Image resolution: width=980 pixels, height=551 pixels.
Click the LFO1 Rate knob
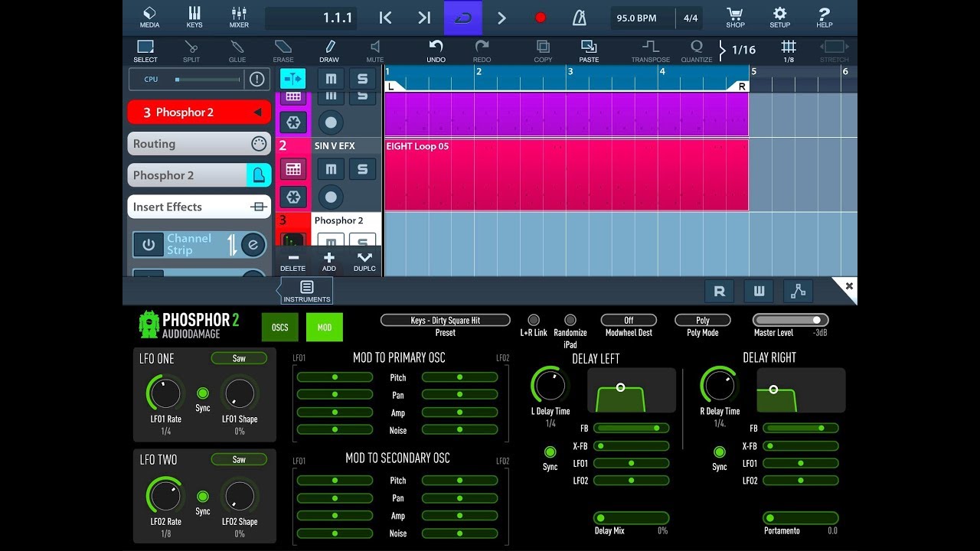pyautogui.click(x=165, y=393)
